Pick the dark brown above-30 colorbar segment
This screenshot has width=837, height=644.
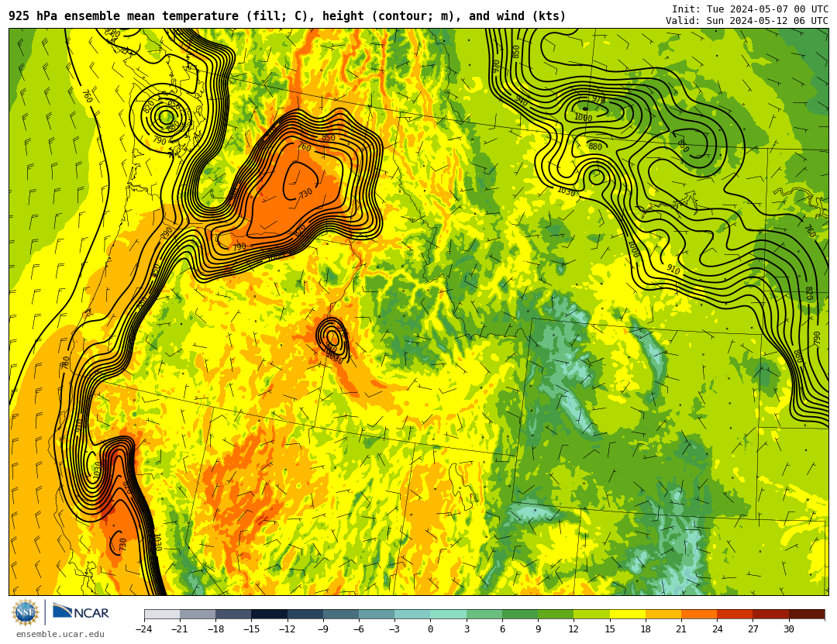pos(806,614)
